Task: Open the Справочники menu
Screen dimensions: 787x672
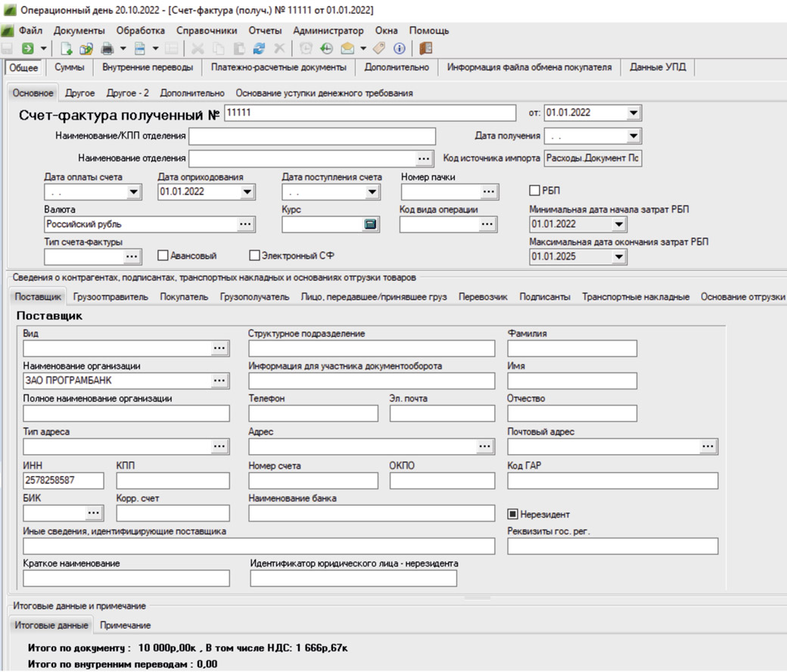Action: (x=207, y=31)
